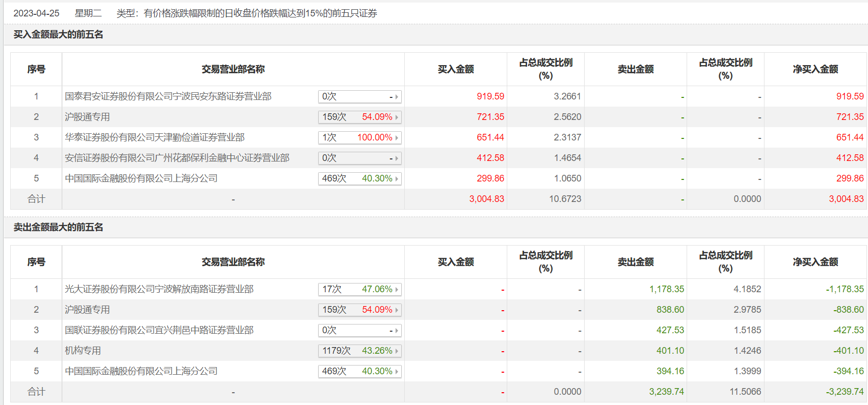The height and width of the screenshot is (405, 868).
Task: Click the -1,178.35 net buy value
Action: [844, 289]
